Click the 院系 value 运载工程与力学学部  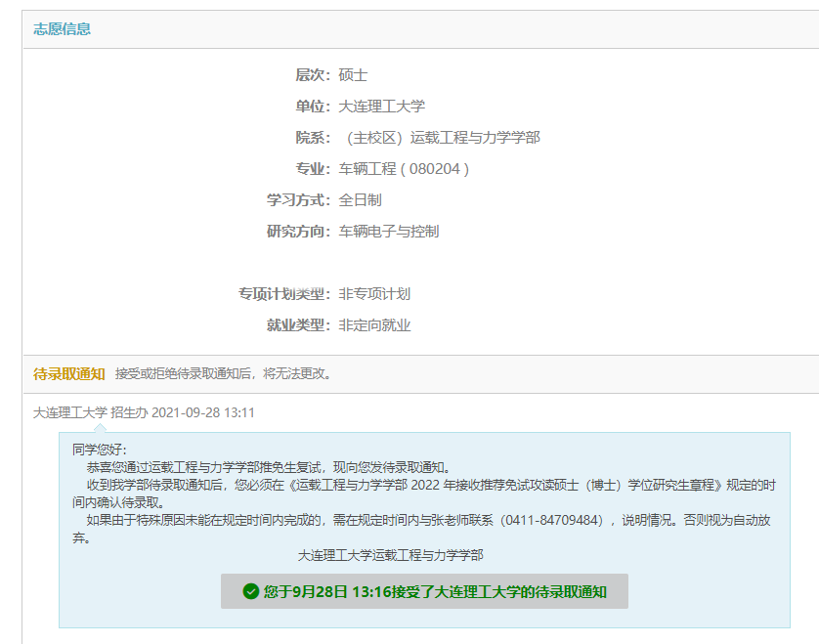tap(440, 138)
